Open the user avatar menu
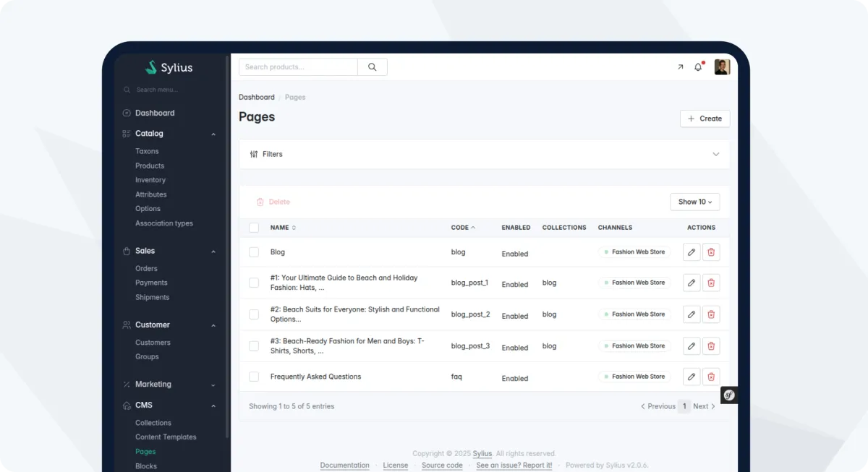The height and width of the screenshot is (472, 868). (x=722, y=67)
